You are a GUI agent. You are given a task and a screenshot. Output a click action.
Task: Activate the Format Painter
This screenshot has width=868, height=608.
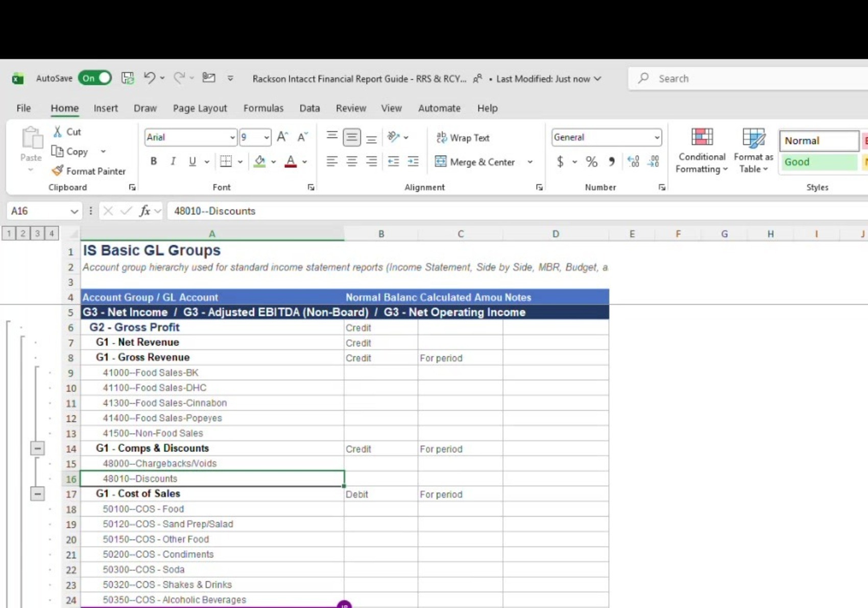89,171
